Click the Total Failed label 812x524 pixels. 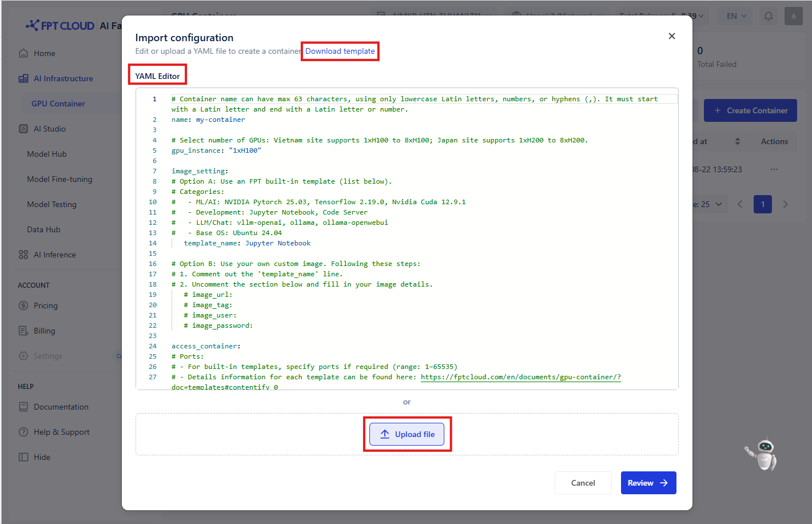717,64
